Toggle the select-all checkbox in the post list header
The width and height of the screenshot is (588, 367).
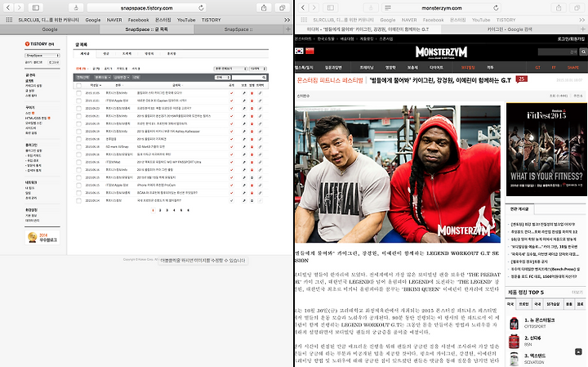click(78, 85)
